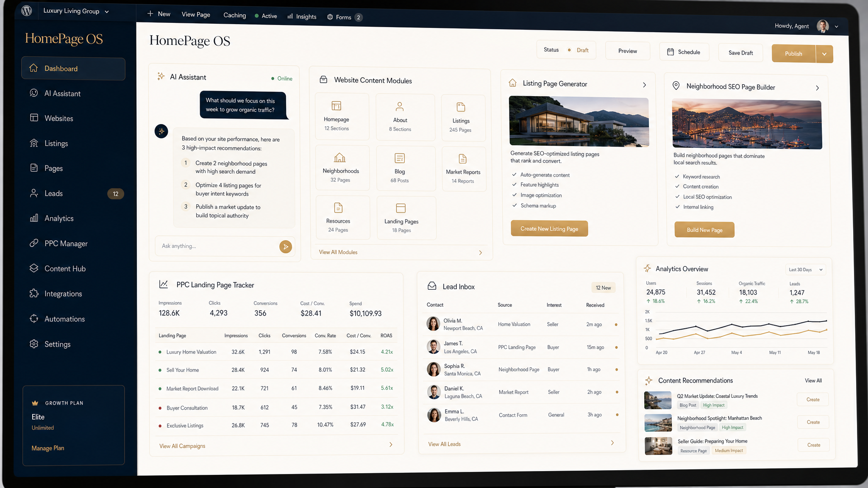This screenshot has height=488, width=868.
Task: Click the AI Assistant sparkle header icon
Action: pos(161,76)
